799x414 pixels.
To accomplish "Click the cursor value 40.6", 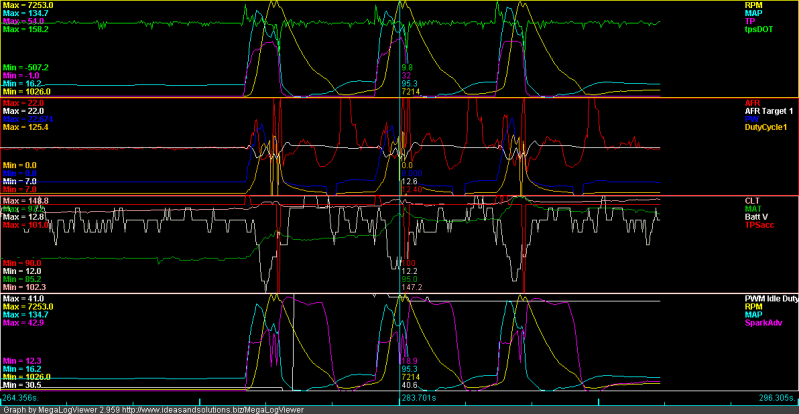I will point(409,385).
